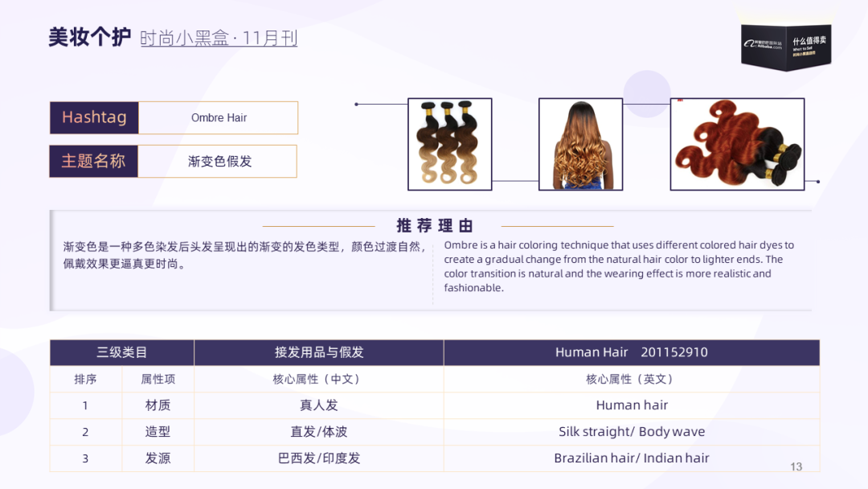The width and height of the screenshot is (868, 489).
Task: Open the 时尚小黑盒 · 11月刊 underlined link
Action: click(219, 39)
